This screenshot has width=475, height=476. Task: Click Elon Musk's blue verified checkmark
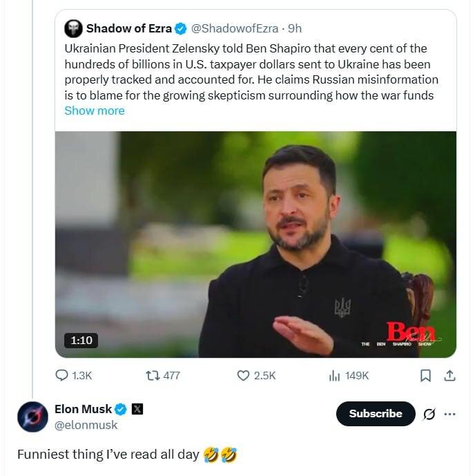tap(121, 409)
